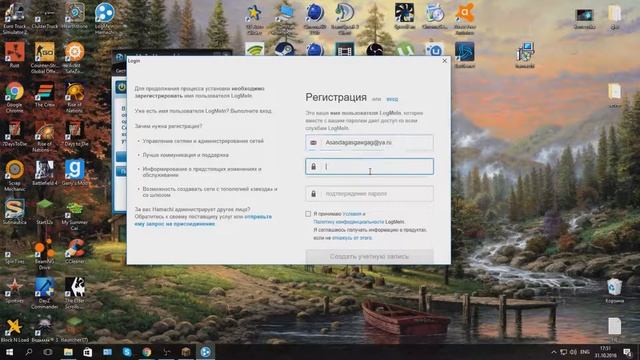The image size is (640, 360).
Task: Select the Hamachi taskbar button
Action: tap(205, 352)
